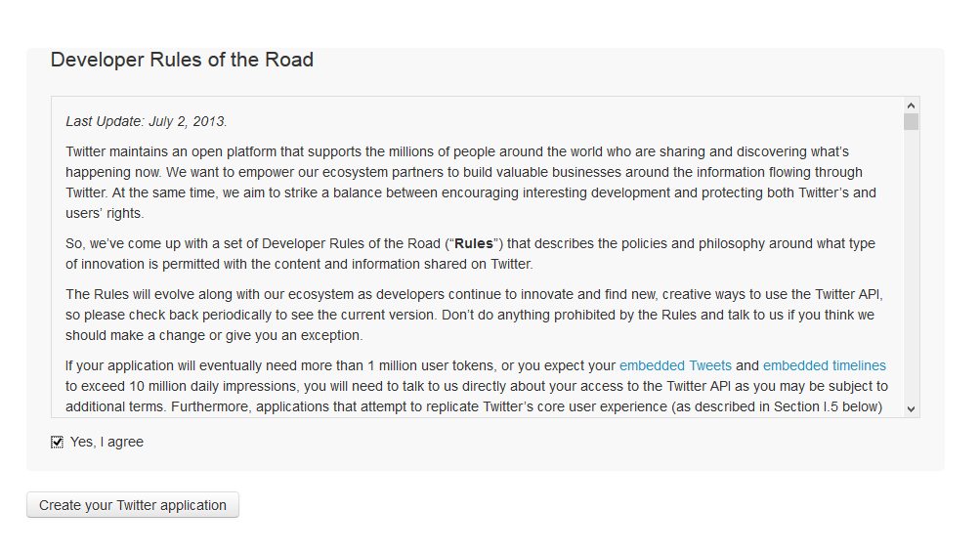Click the "Yes, I agree" label text
This screenshot has width=980, height=553.
pyautogui.click(x=107, y=443)
